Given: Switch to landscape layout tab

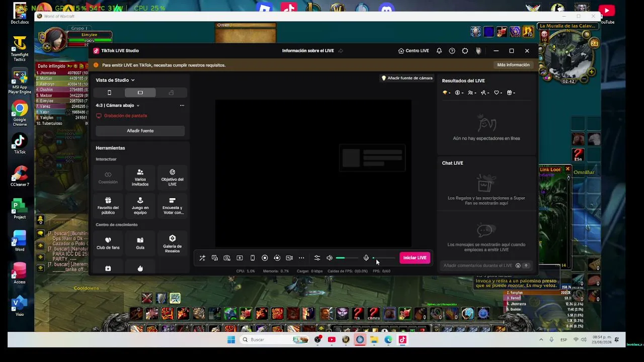Looking at the screenshot, I should pyautogui.click(x=140, y=93).
